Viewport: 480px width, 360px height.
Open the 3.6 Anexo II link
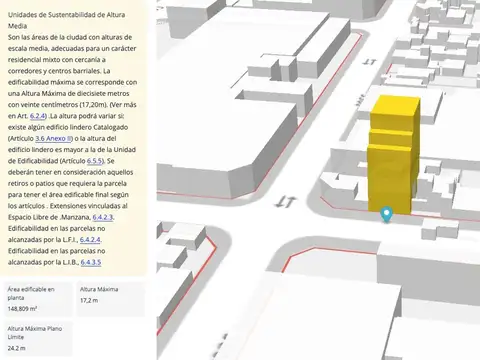[x=53, y=138]
